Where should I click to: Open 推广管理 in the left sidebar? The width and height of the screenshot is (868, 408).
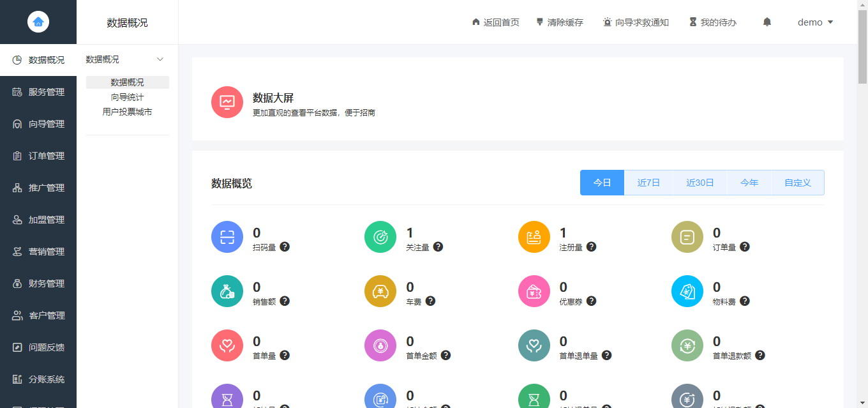click(38, 188)
